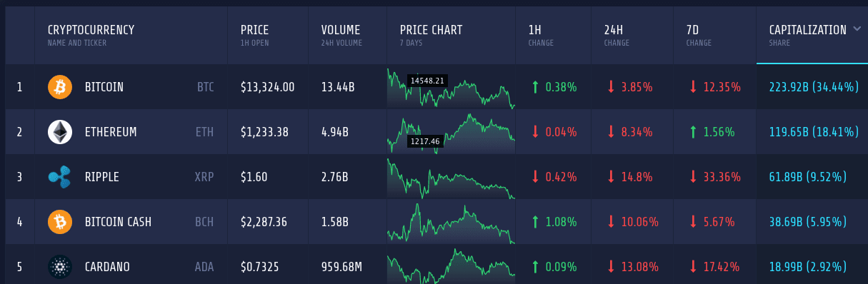Click the 14548.21 price tooltip label
The width and height of the screenshot is (868, 284).
pyautogui.click(x=427, y=81)
